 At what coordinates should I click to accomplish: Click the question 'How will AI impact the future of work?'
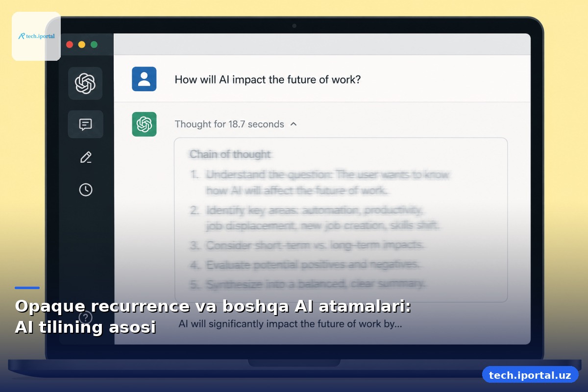click(268, 79)
